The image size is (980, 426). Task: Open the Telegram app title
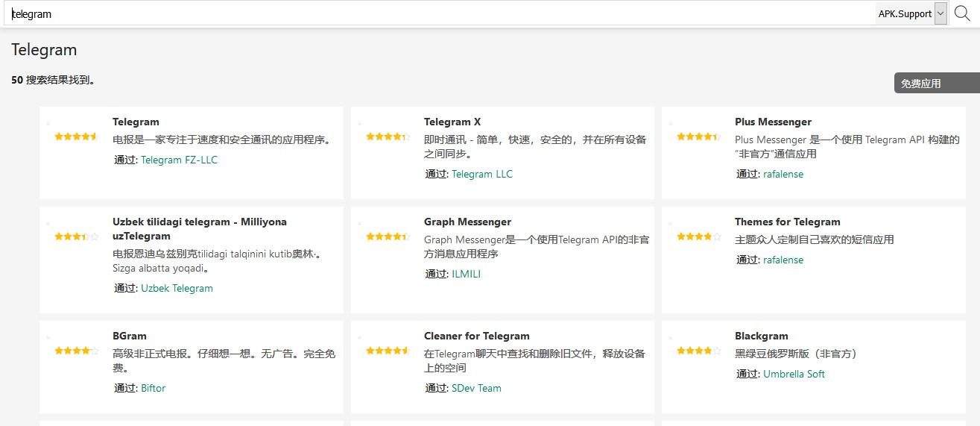tap(136, 122)
